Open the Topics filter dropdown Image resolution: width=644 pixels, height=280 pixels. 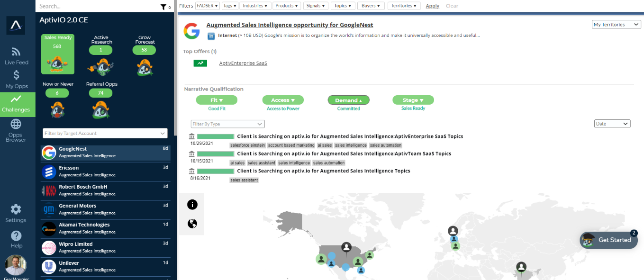343,6
